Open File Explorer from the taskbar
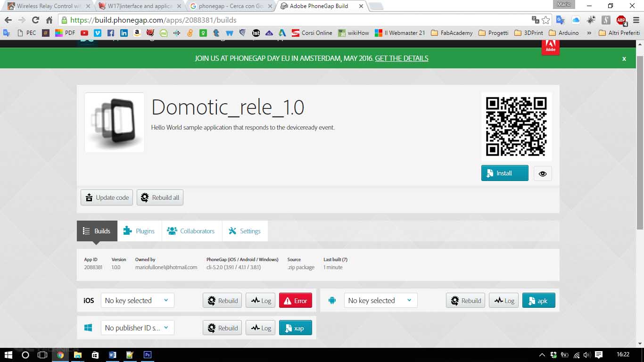 tap(77, 355)
